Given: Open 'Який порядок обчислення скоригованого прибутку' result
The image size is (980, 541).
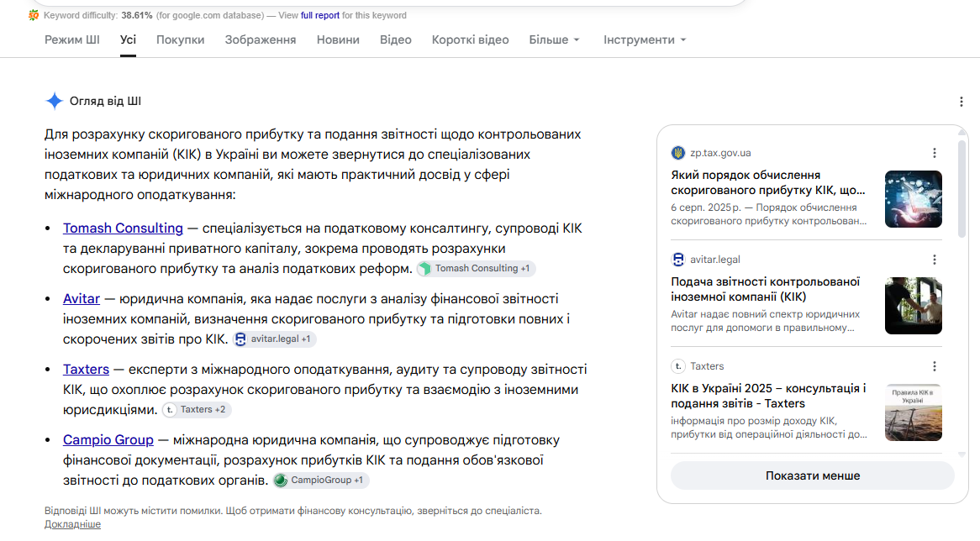Looking at the screenshot, I should click(x=768, y=182).
